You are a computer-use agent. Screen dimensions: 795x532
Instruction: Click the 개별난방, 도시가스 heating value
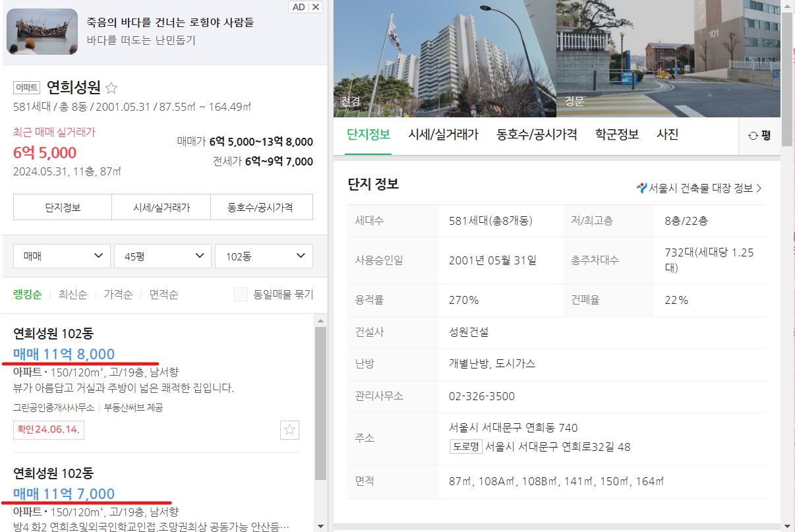(492, 363)
